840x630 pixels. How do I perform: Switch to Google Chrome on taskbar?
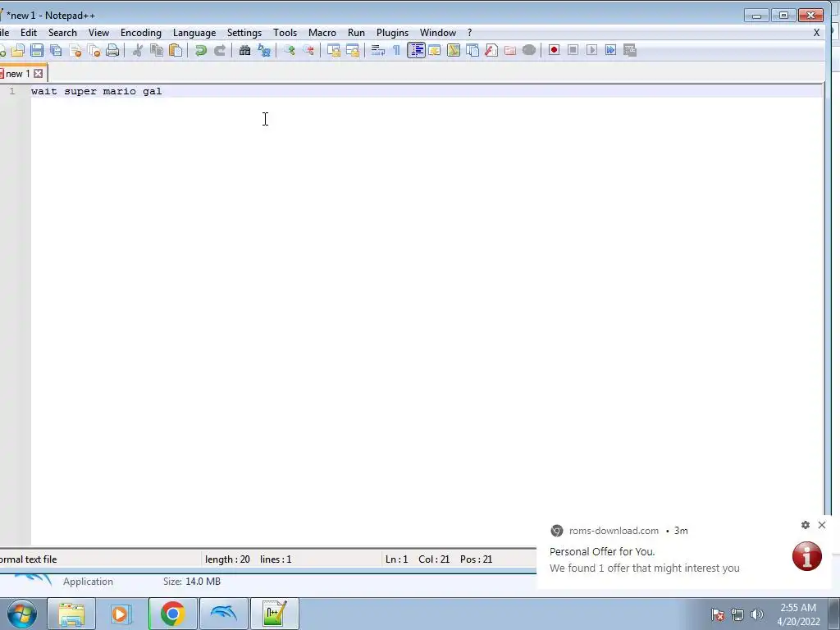click(172, 614)
